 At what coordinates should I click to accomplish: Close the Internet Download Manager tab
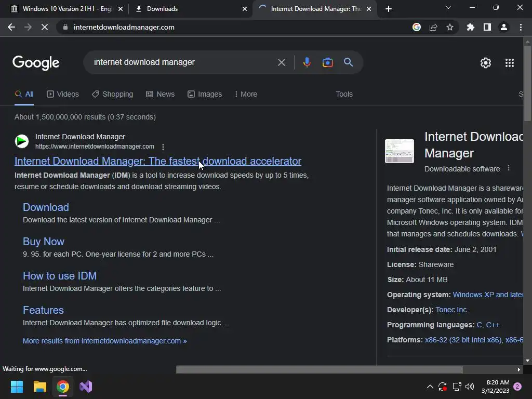[369, 9]
